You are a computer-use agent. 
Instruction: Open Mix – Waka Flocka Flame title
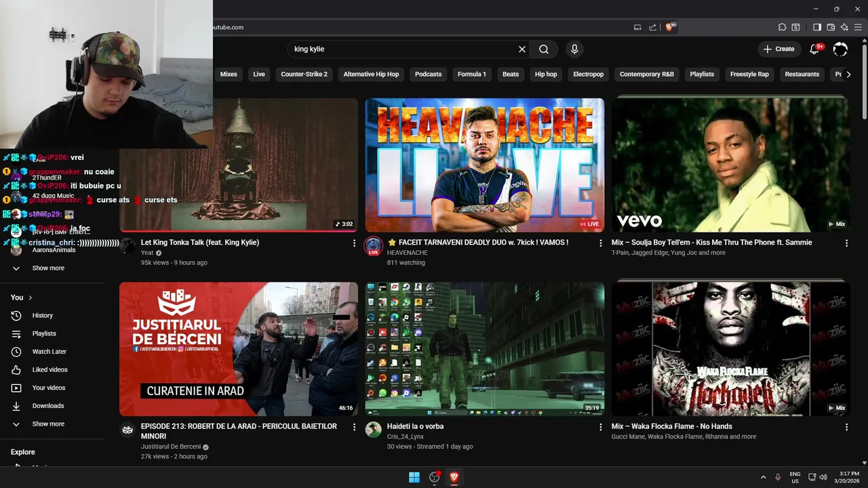click(x=671, y=427)
